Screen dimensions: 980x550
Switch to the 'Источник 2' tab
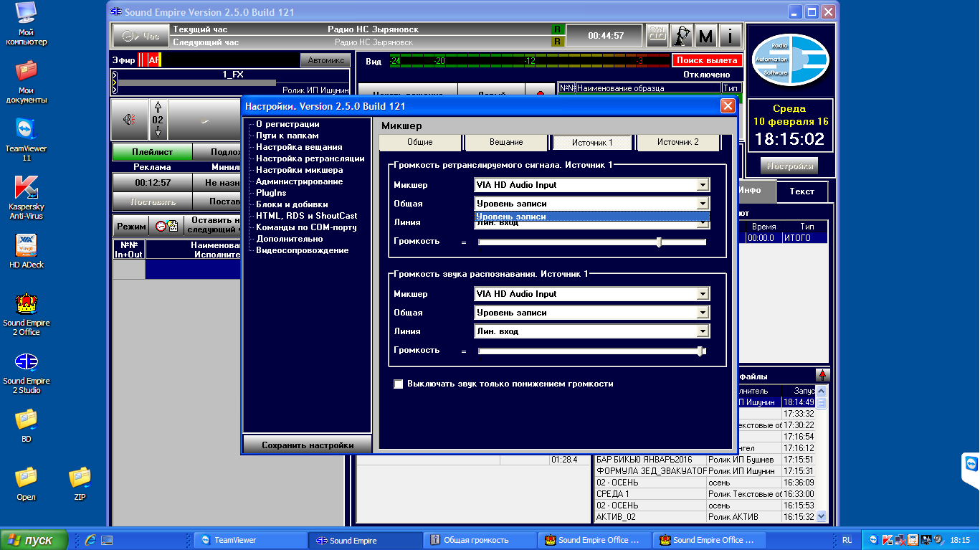coord(677,142)
